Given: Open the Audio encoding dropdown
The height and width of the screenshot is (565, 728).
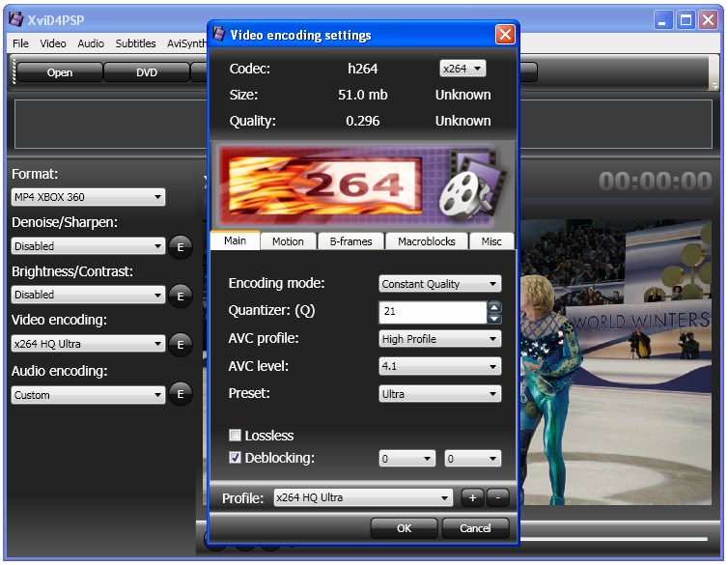Looking at the screenshot, I should point(88,395).
